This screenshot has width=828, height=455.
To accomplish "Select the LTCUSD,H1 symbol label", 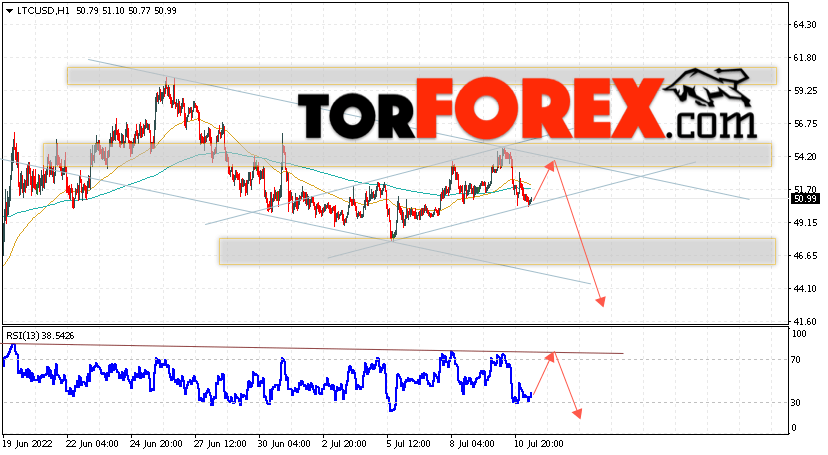I will tap(43, 11).
